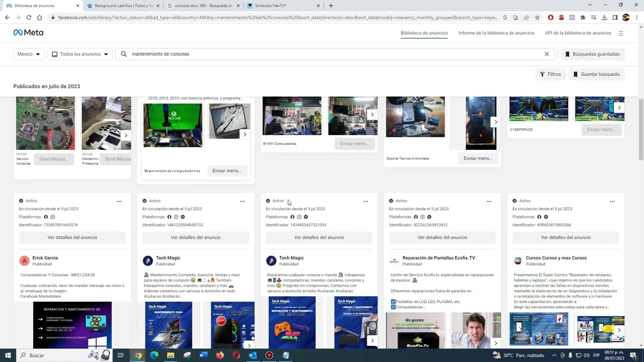View ad details for Cursos Cursos ad
644x362 pixels.
tap(566, 237)
